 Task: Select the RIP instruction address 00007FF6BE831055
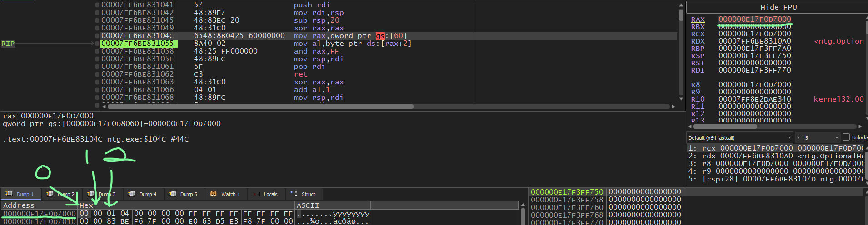click(x=138, y=44)
